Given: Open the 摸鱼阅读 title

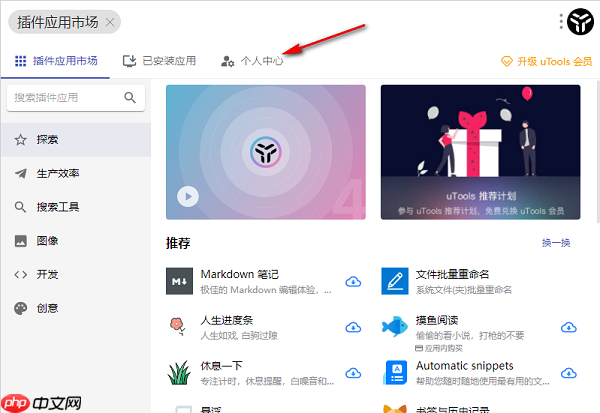Looking at the screenshot, I should [437, 320].
